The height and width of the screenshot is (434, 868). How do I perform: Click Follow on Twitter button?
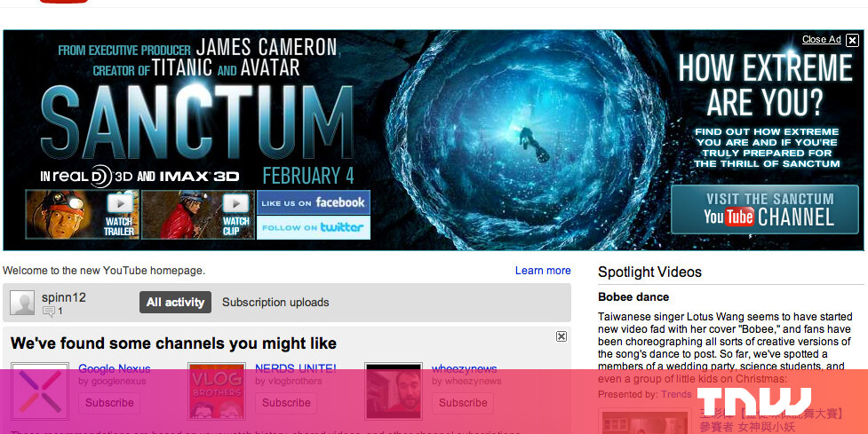(x=314, y=227)
